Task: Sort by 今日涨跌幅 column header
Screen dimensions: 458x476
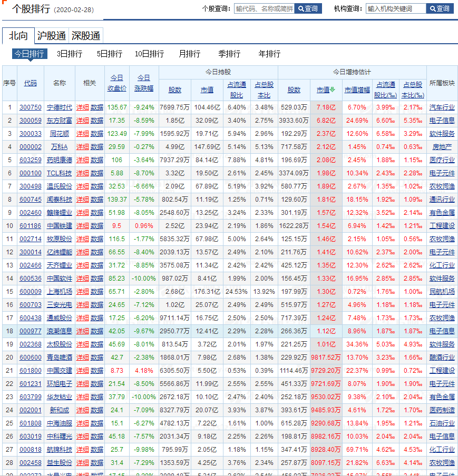Action: point(144,83)
